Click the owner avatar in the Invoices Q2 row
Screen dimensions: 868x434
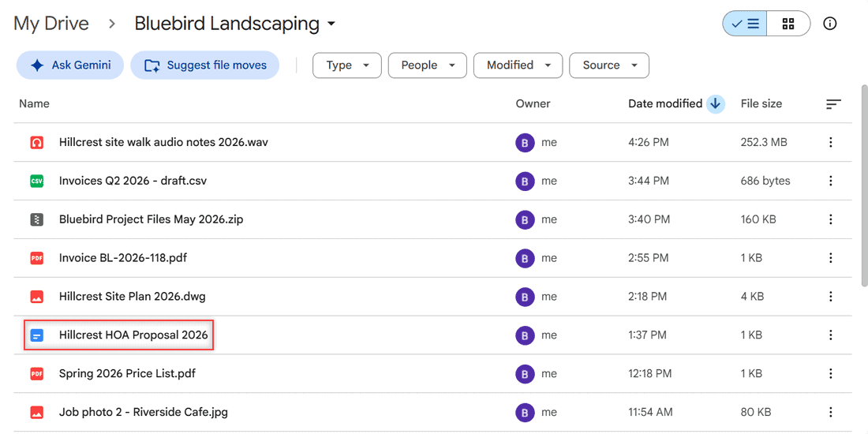(x=525, y=181)
